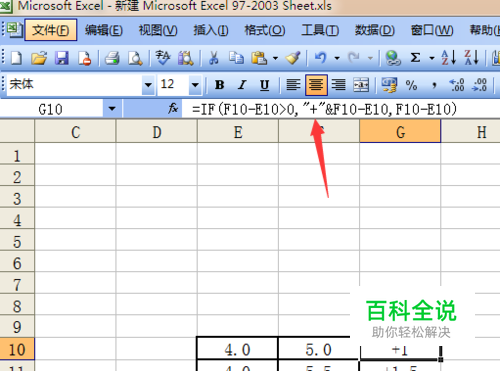Click the font size field showing 12
Viewport: 500px width, 371px height.
tap(172, 85)
